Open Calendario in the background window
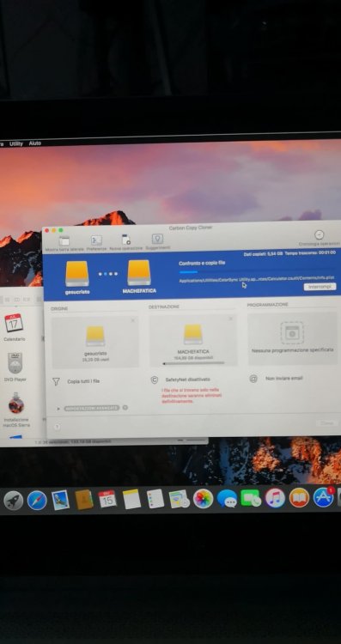The height and width of the screenshot is (644, 341). [x=14, y=327]
